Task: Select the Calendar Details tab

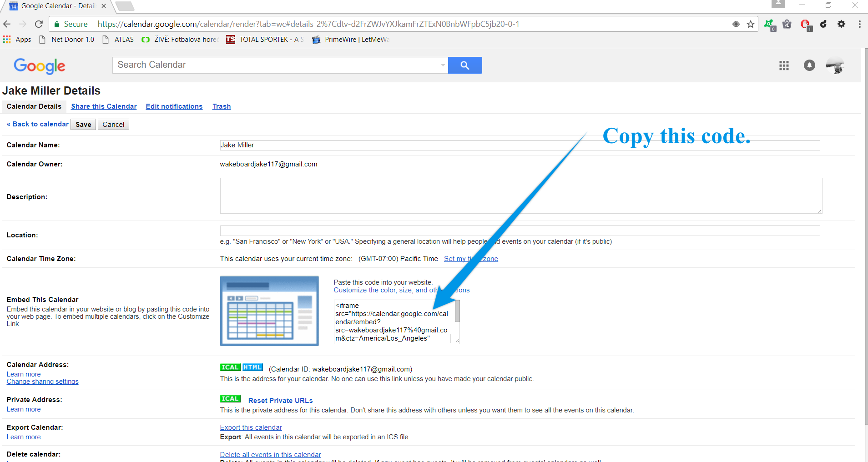Action: click(34, 106)
